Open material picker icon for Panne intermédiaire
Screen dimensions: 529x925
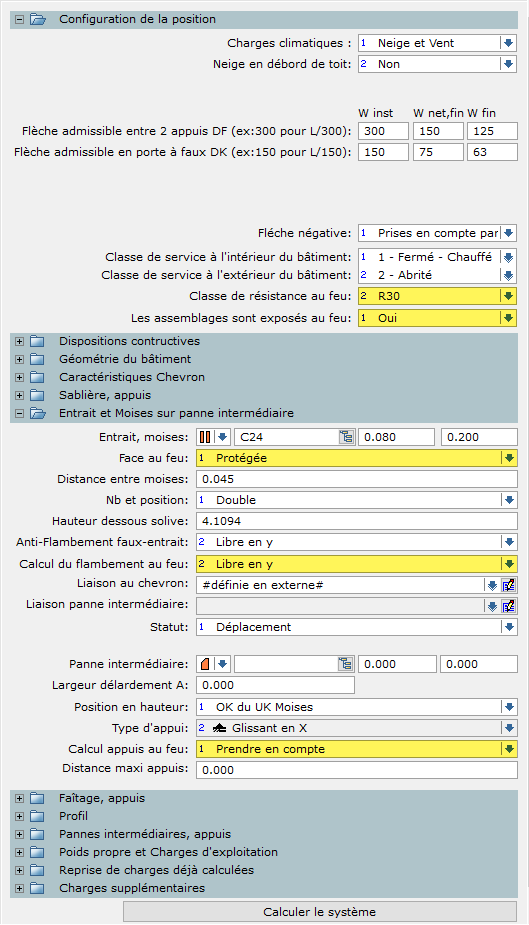(346, 664)
